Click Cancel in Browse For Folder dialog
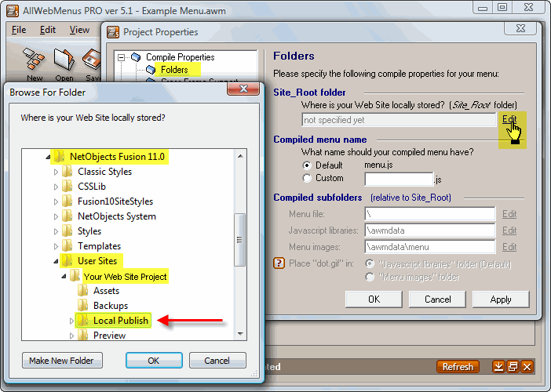The image size is (551, 392). (217, 361)
